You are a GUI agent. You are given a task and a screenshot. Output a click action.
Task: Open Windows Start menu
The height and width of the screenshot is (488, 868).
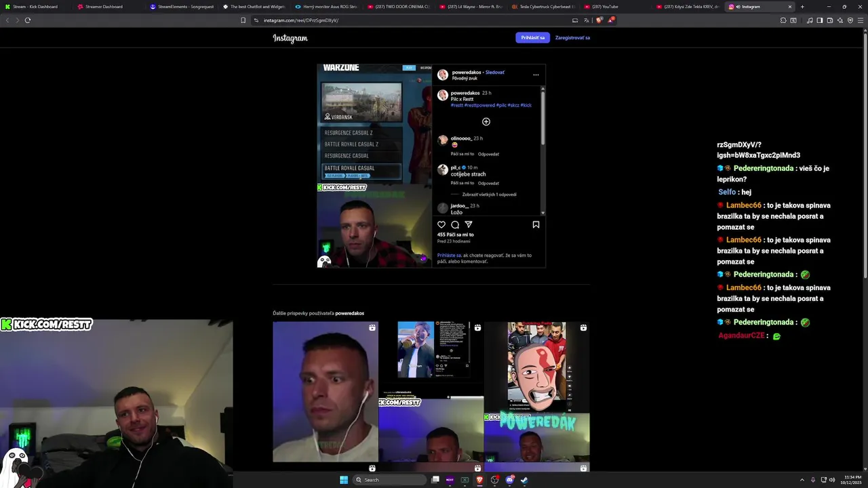344,480
